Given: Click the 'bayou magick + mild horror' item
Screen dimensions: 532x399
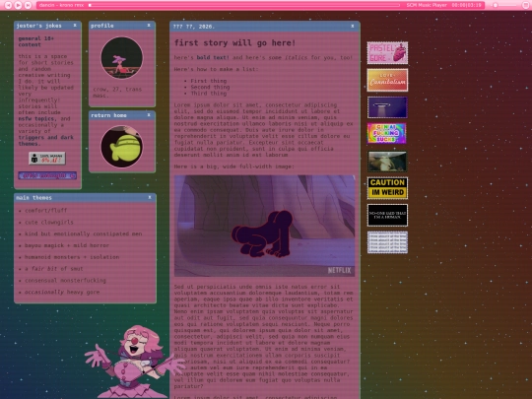Looking at the screenshot, I should click(67, 245).
